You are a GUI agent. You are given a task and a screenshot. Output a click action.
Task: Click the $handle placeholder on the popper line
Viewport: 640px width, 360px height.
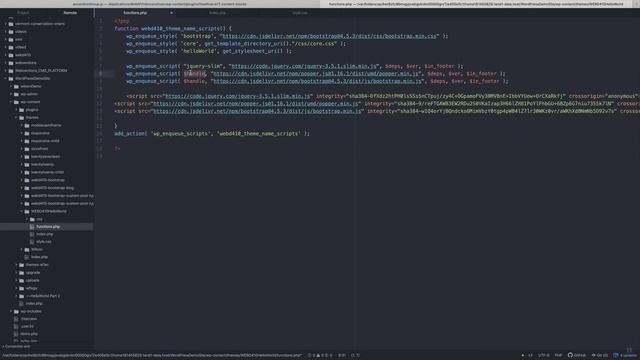point(194,74)
